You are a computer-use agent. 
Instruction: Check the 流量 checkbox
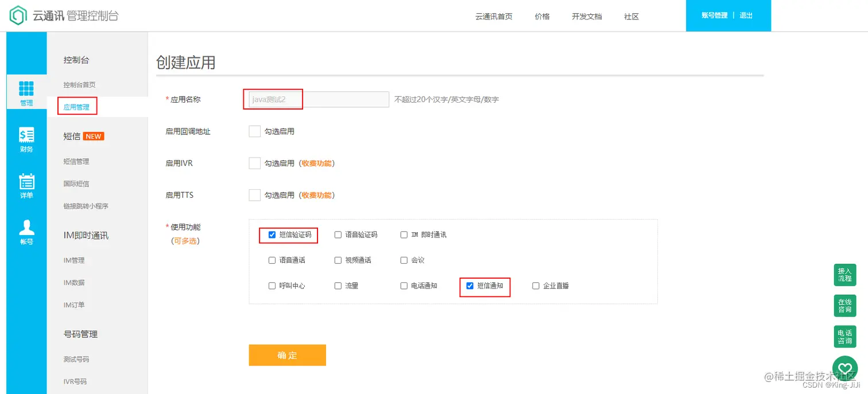point(338,286)
